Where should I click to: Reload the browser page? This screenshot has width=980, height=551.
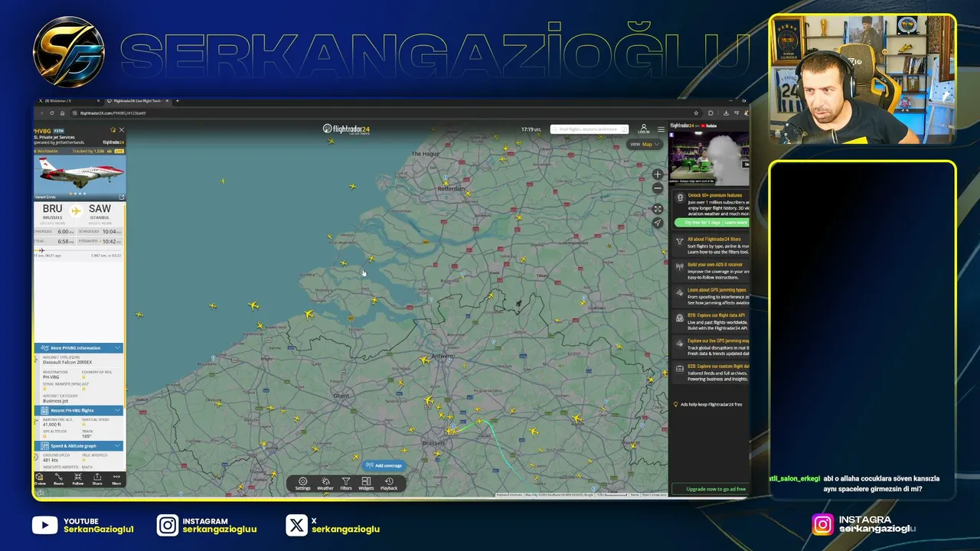52,113
